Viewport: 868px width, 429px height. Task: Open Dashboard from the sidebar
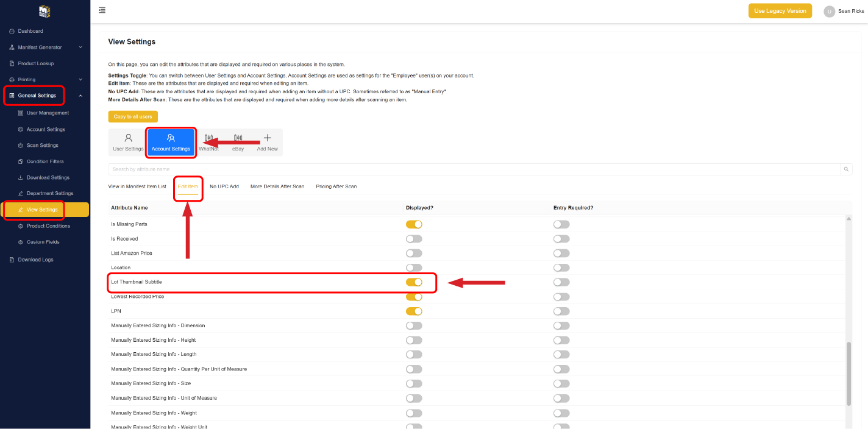30,31
